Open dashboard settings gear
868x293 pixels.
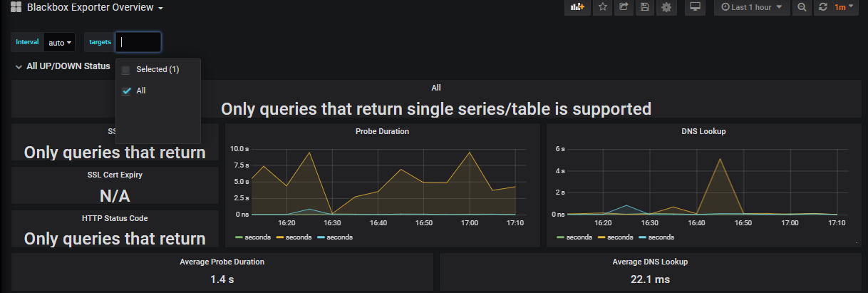coord(666,7)
